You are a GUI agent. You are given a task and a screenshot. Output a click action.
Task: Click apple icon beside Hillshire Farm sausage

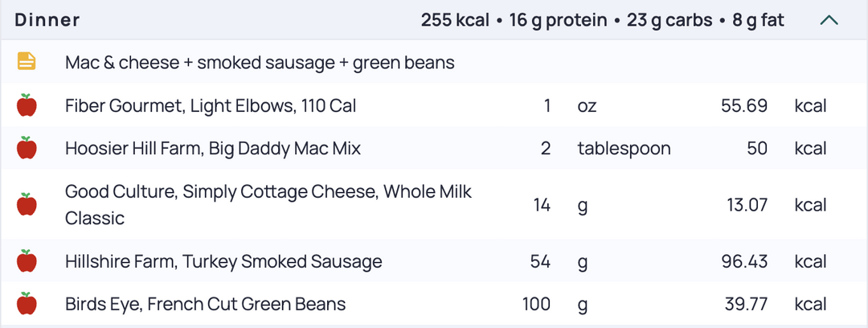pos(27,261)
